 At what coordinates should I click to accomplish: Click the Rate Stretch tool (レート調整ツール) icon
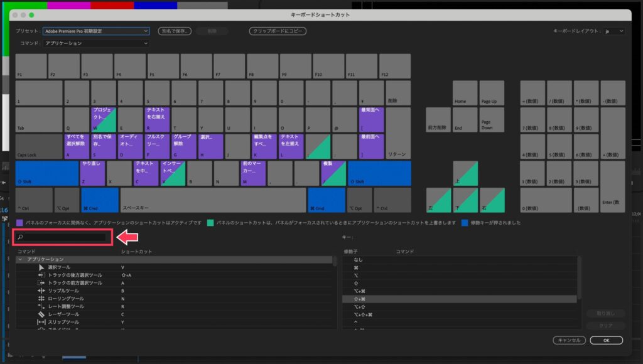pyautogui.click(x=42, y=306)
